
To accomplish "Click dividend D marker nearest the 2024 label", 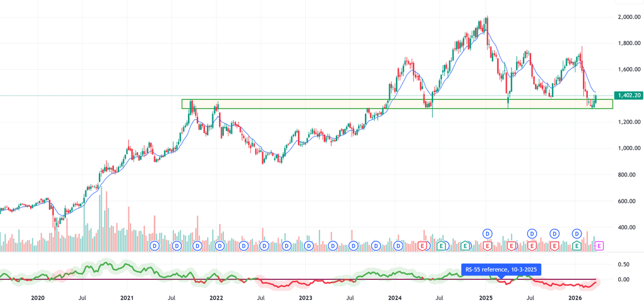I will coord(398,245).
